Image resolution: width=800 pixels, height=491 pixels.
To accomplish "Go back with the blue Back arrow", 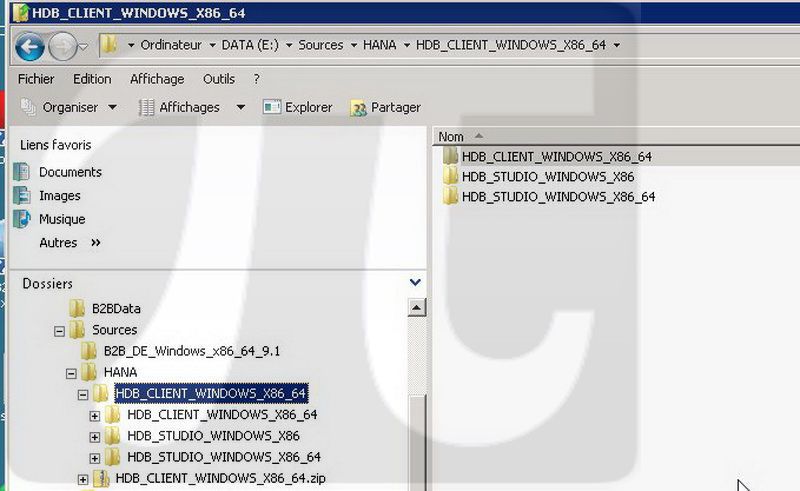I will pyautogui.click(x=30, y=46).
